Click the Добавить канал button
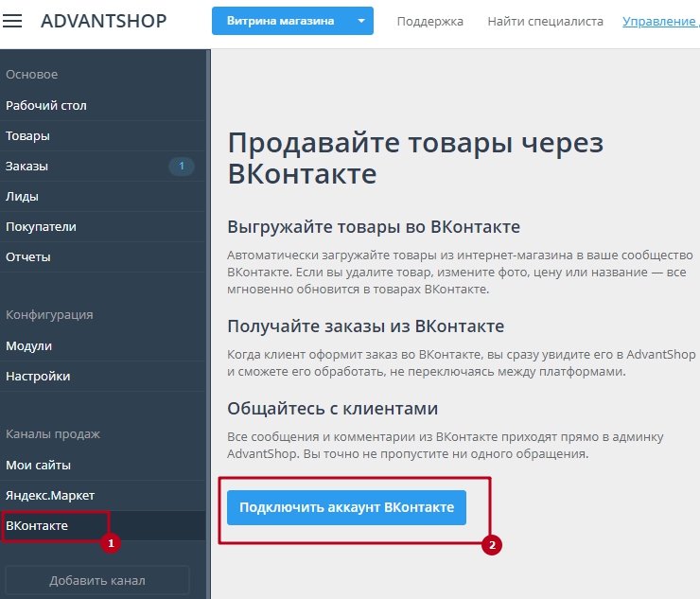Image resolution: width=700 pixels, height=599 pixels. click(x=97, y=581)
